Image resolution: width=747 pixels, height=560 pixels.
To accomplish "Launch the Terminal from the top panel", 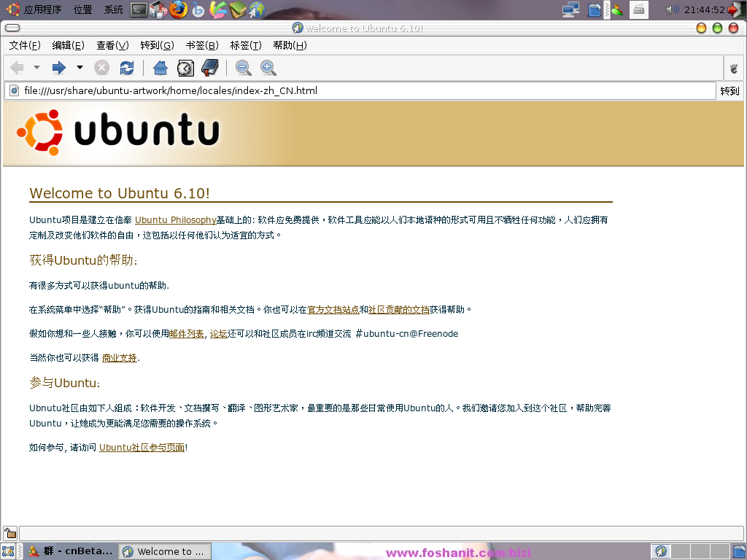I will pos(139,9).
